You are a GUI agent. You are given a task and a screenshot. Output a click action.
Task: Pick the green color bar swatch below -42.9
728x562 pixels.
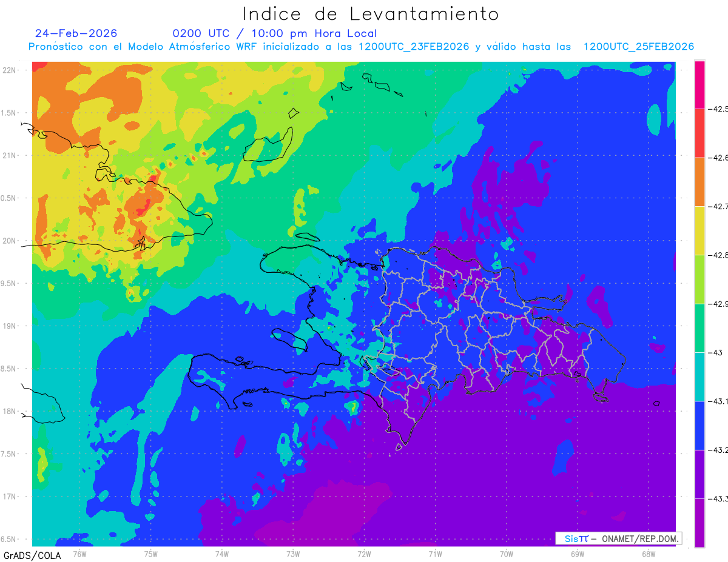(699, 328)
